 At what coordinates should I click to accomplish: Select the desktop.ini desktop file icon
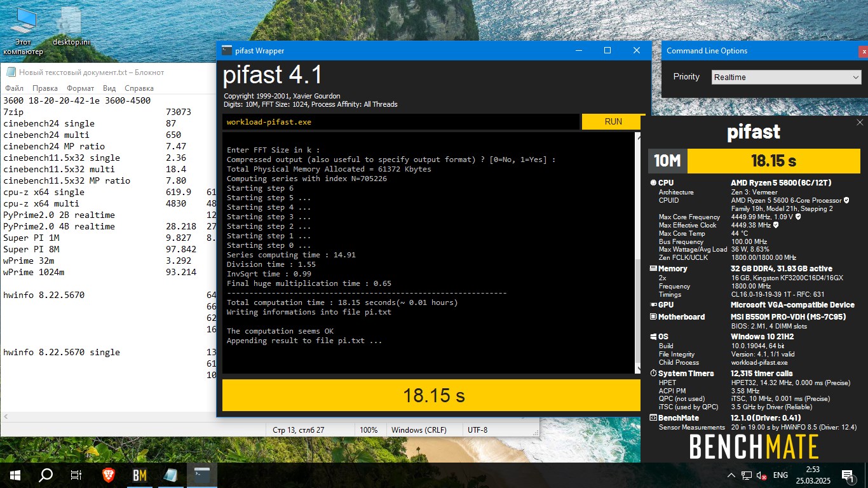tap(71, 28)
